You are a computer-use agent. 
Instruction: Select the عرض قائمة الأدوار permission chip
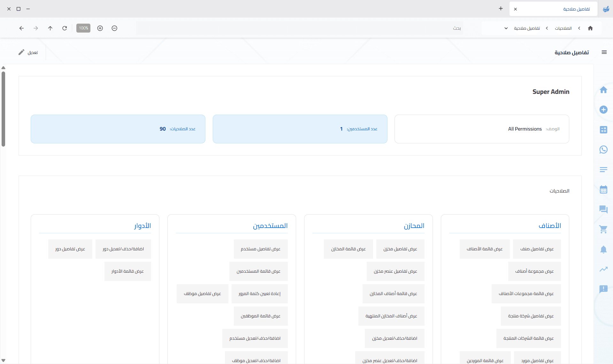(127, 271)
